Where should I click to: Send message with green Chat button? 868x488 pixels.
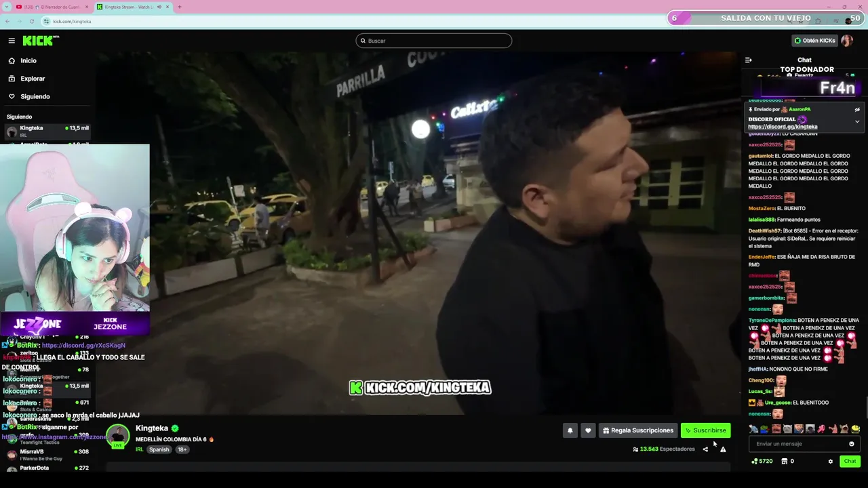(850, 462)
